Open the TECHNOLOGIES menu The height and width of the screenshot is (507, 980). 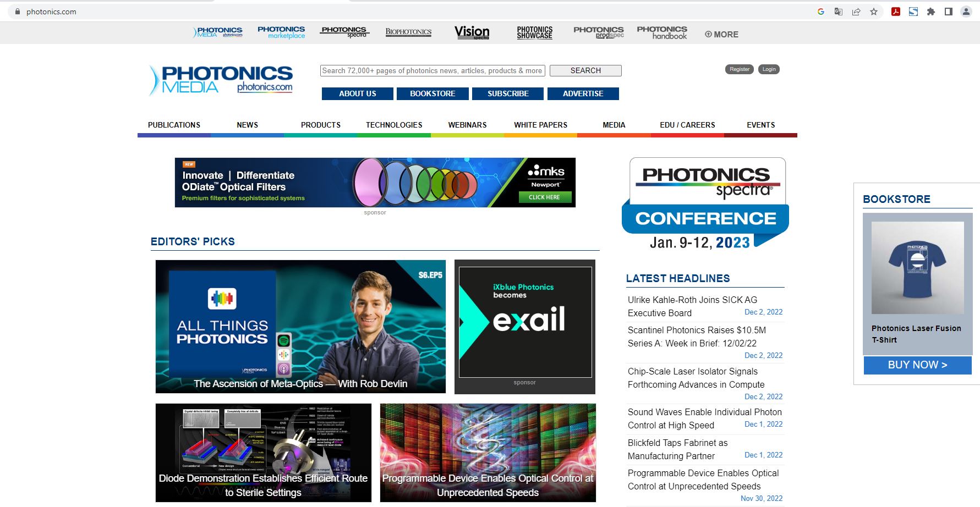pyautogui.click(x=394, y=125)
